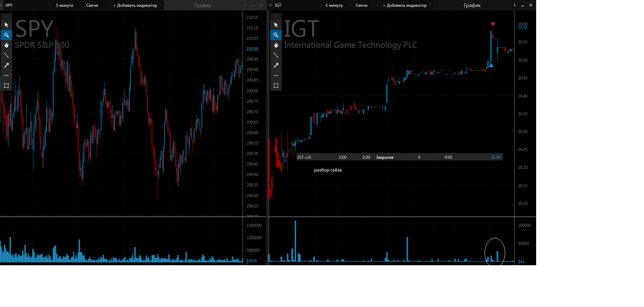
Task: Open the SPY symbol dropdown
Action: tap(51, 5)
